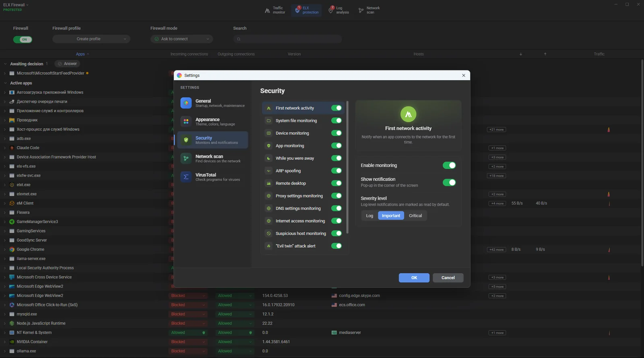Click the Google Chrome app icon in list

click(12, 250)
